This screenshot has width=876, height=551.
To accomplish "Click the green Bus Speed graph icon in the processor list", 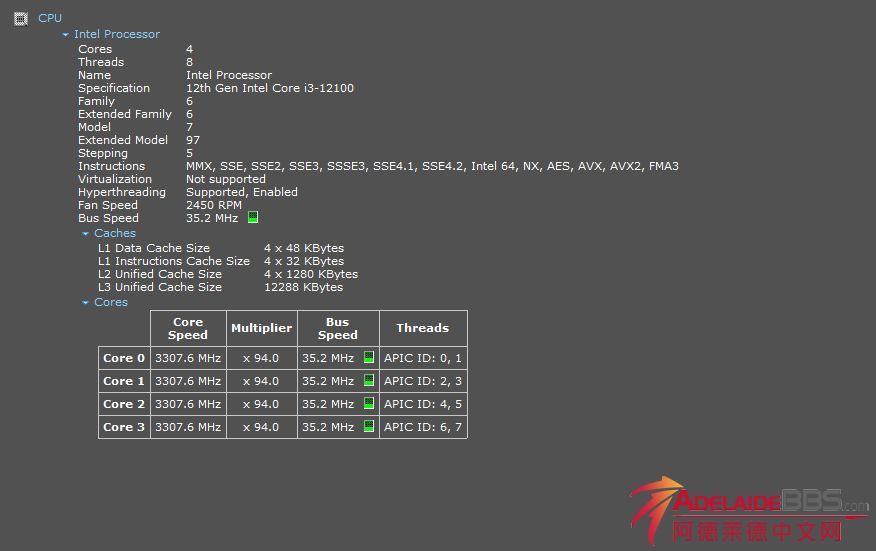I will [253, 217].
